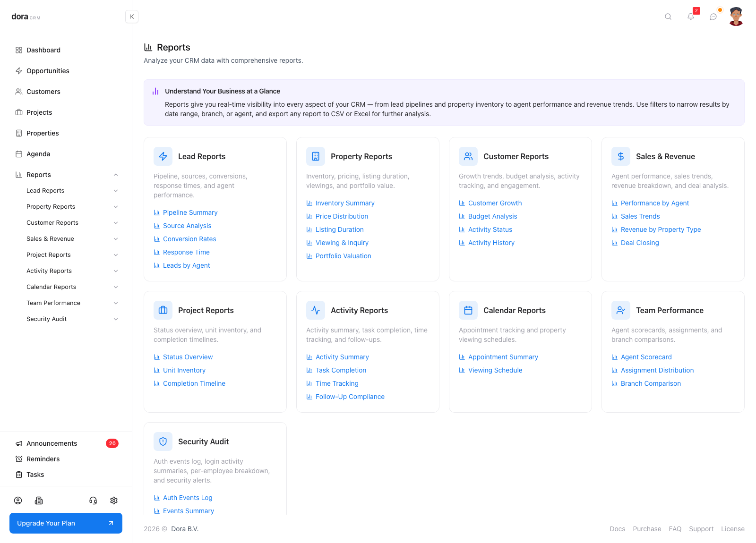The height and width of the screenshot is (543, 756).
Task: Expand Customer Reports submenu in sidebar
Action: tap(116, 223)
